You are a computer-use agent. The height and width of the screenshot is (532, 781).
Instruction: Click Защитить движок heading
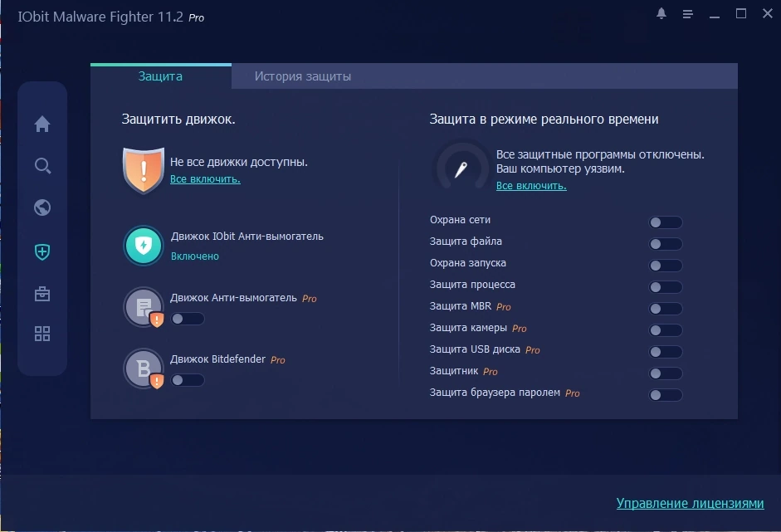178,120
